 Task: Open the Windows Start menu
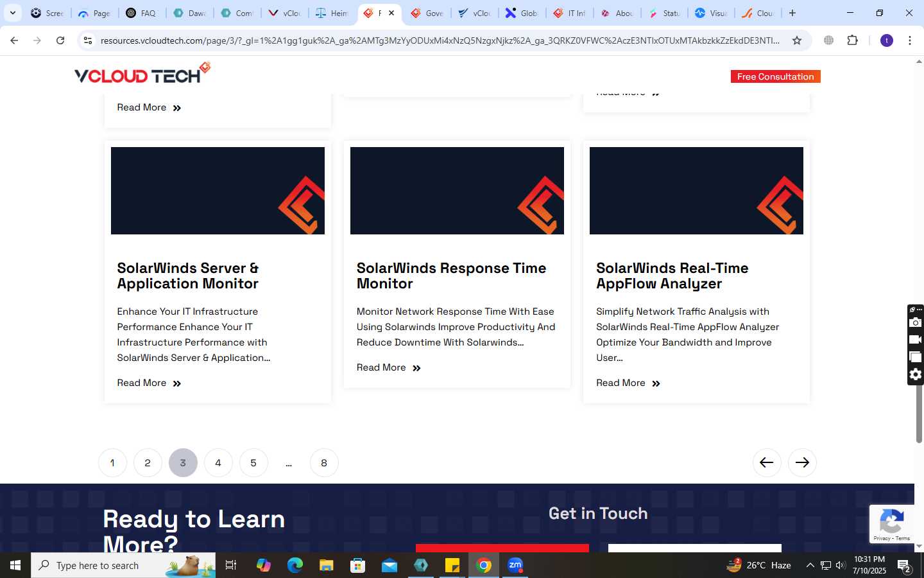coord(15,565)
